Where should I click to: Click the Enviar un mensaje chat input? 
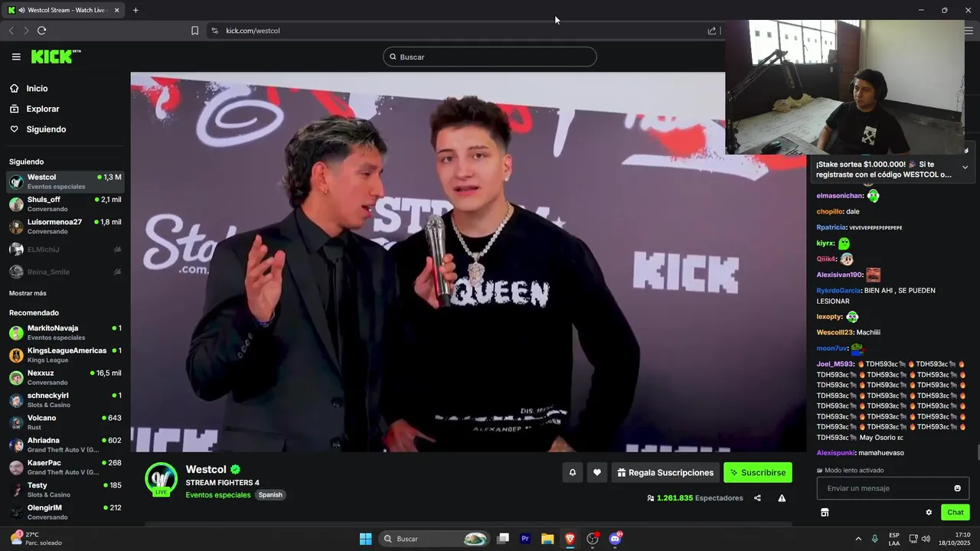coord(886,488)
